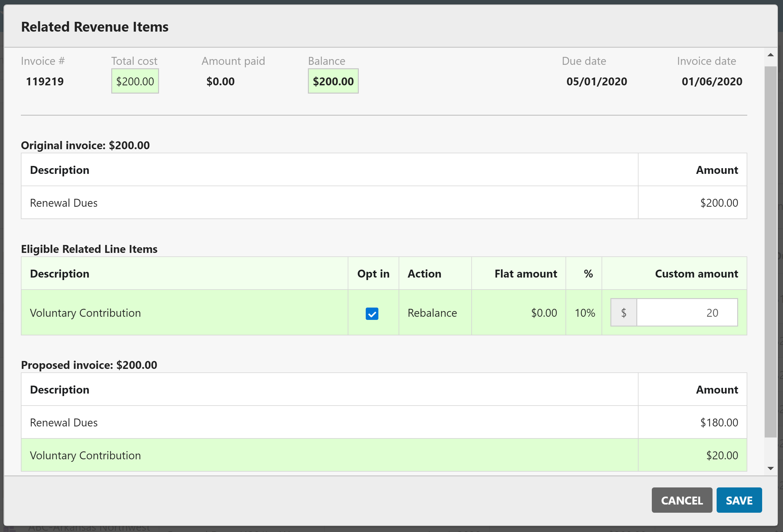Click the scrollbar down arrow

[771, 468]
